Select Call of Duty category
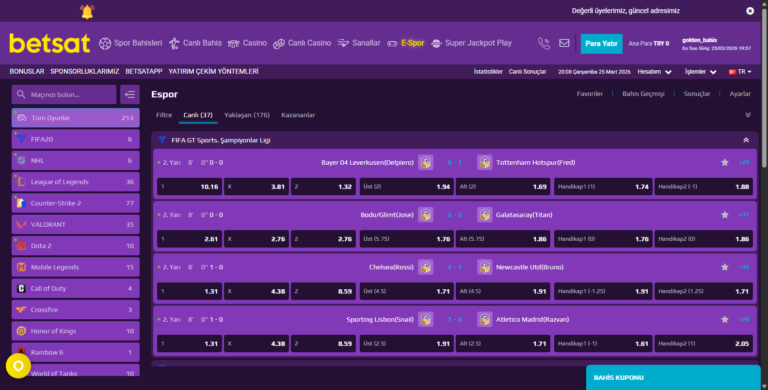The width and height of the screenshot is (768, 390). [x=75, y=288]
